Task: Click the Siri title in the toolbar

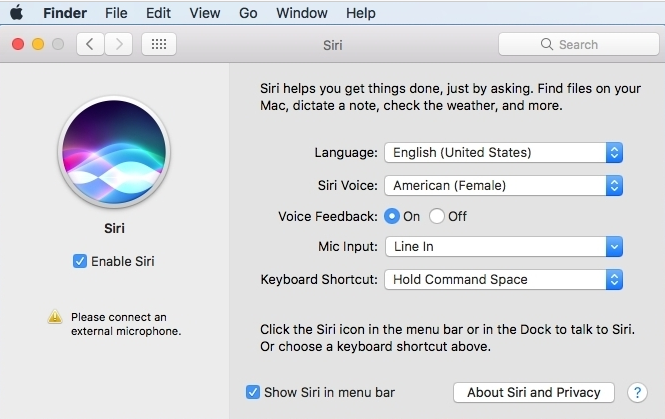Action: [x=332, y=45]
